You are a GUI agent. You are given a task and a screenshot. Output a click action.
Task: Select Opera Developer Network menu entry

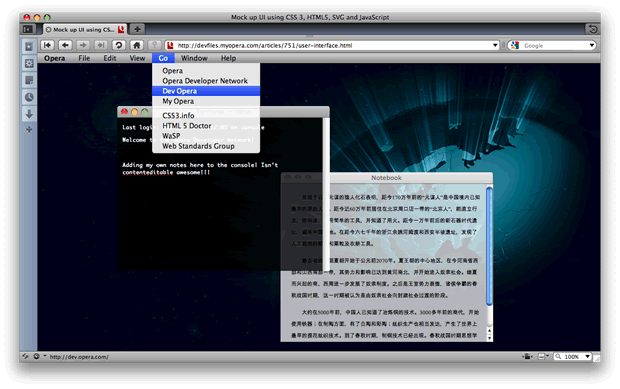[x=206, y=81]
